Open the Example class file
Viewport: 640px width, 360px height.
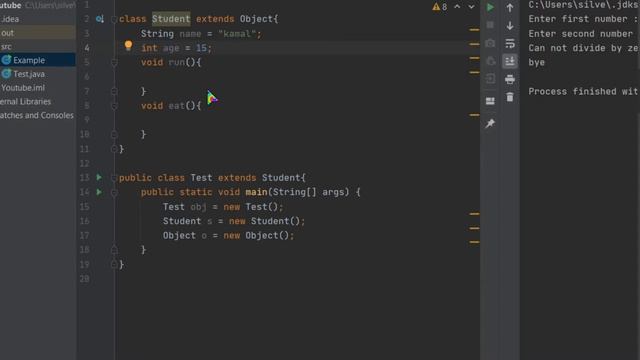click(29, 60)
